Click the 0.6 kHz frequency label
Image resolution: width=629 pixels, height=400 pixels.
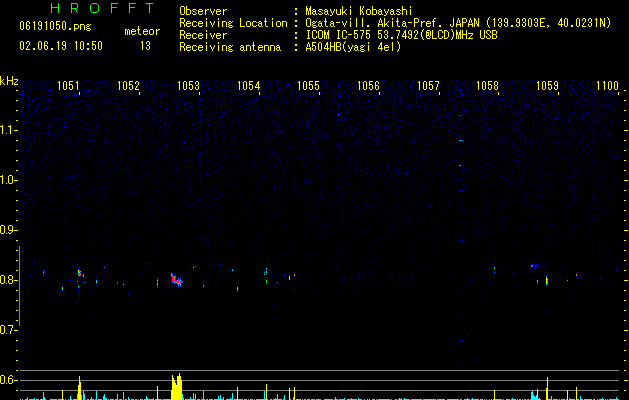[x=8, y=380]
